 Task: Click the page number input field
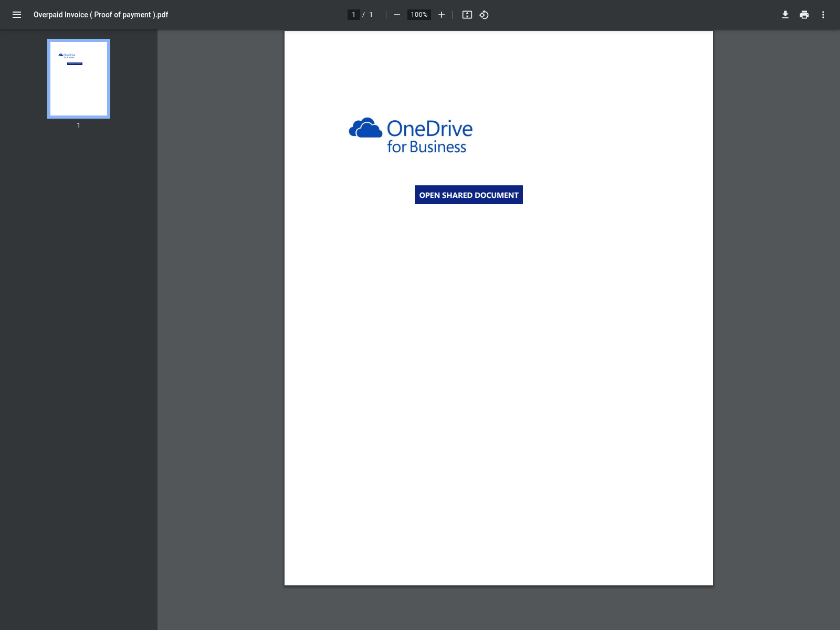[354, 15]
